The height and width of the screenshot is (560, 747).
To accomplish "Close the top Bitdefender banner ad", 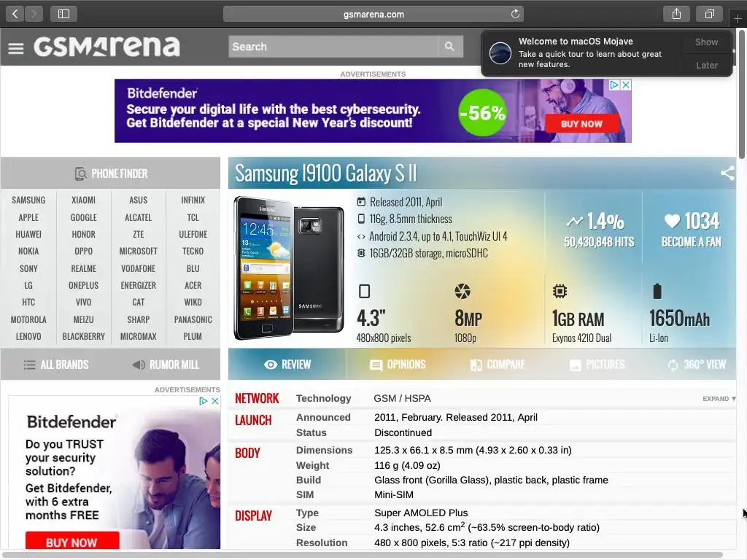I will (x=626, y=85).
